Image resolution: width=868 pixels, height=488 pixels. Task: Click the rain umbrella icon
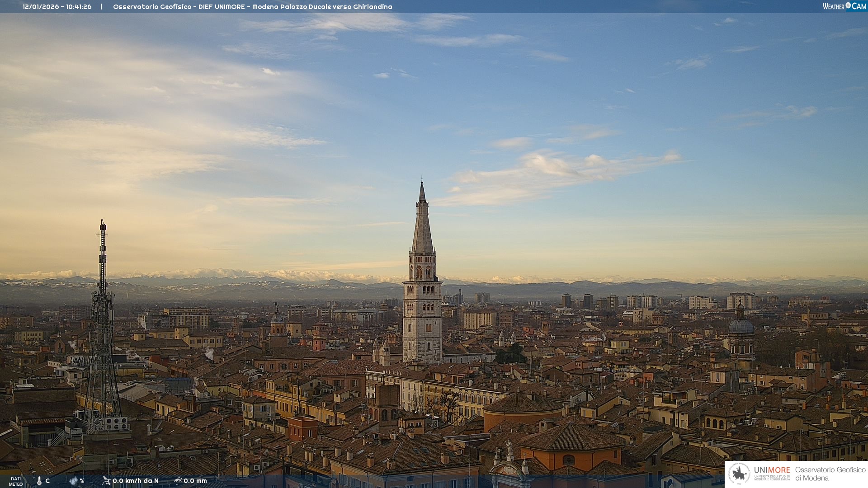pos(178,480)
